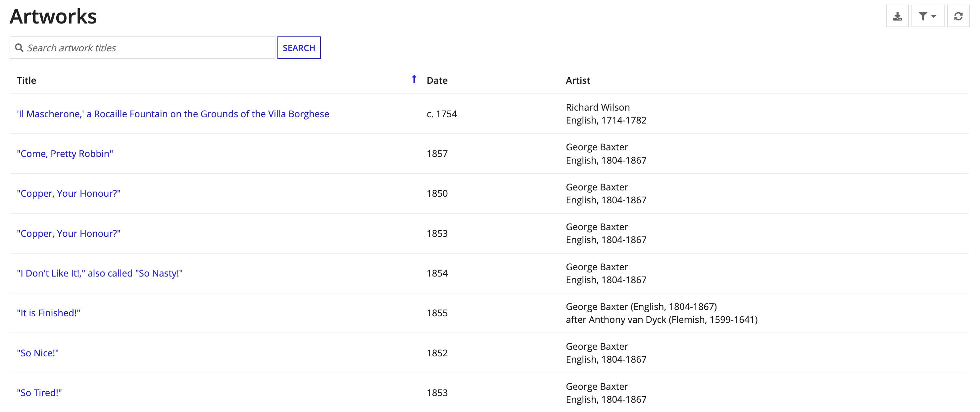Select the date cell 1854
The width and height of the screenshot is (980, 412).
tap(437, 273)
